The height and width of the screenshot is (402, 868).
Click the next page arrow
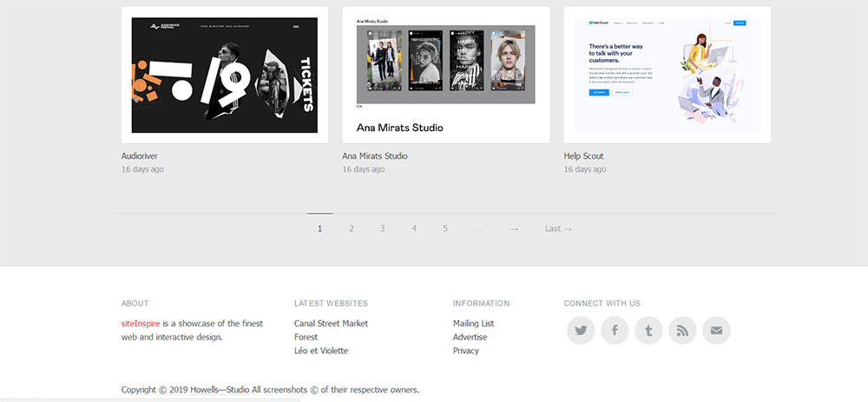514,228
